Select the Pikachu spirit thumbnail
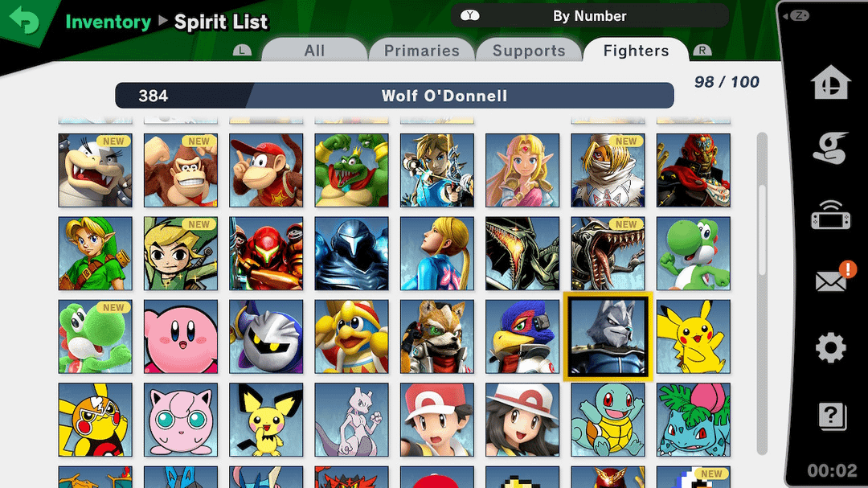Image resolution: width=868 pixels, height=488 pixels. point(693,336)
